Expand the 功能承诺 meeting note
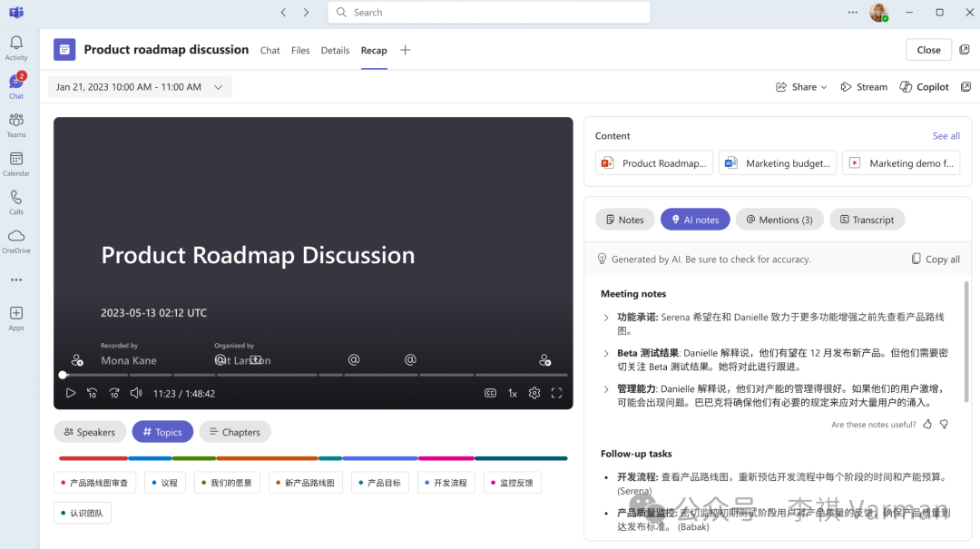 (x=605, y=318)
